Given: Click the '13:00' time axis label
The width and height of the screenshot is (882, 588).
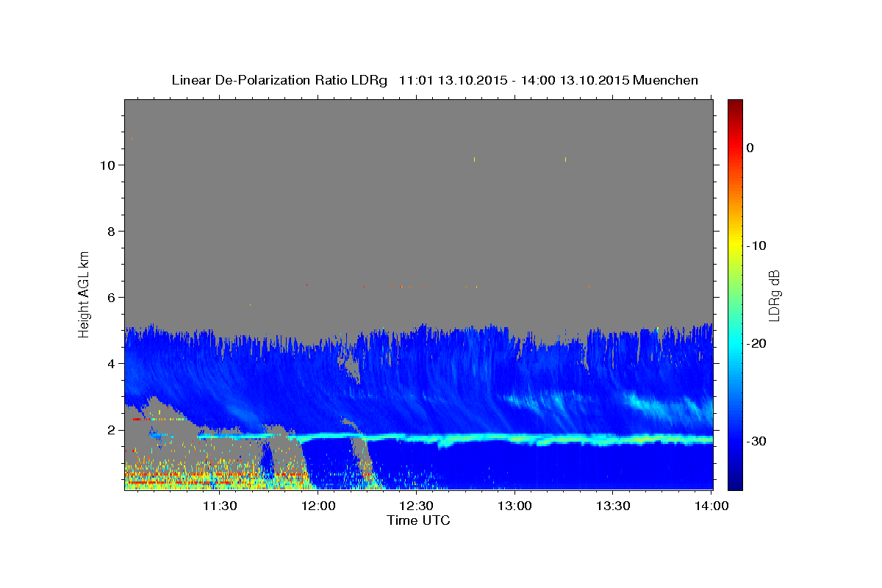Looking at the screenshot, I should pyautogui.click(x=514, y=506).
